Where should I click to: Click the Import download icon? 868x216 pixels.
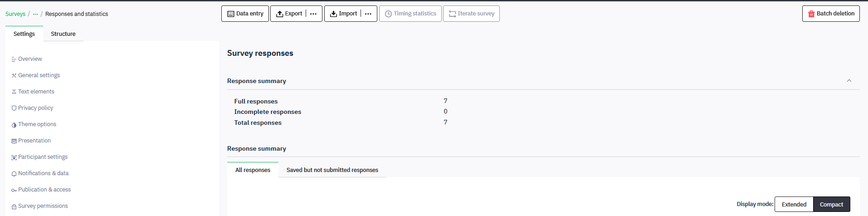point(333,14)
